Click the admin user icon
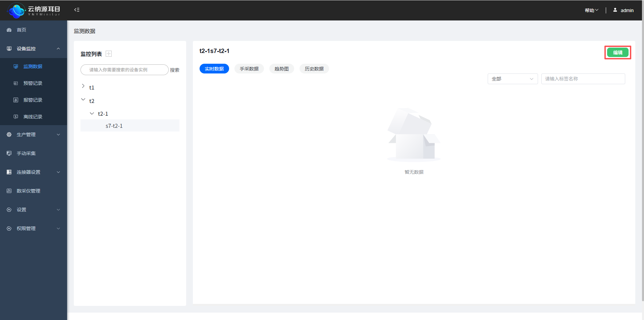Screen dimensions: 644x320 615,10
